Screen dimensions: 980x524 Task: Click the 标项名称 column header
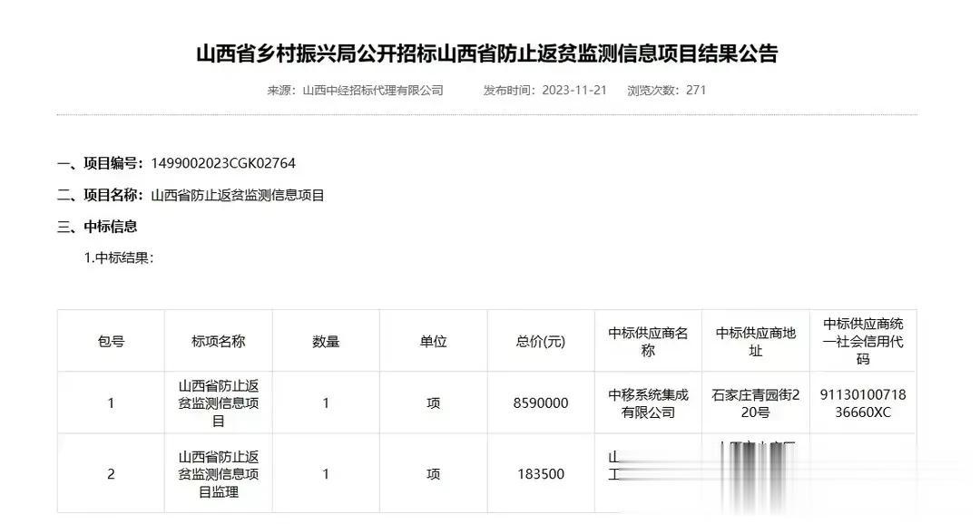[x=218, y=341]
